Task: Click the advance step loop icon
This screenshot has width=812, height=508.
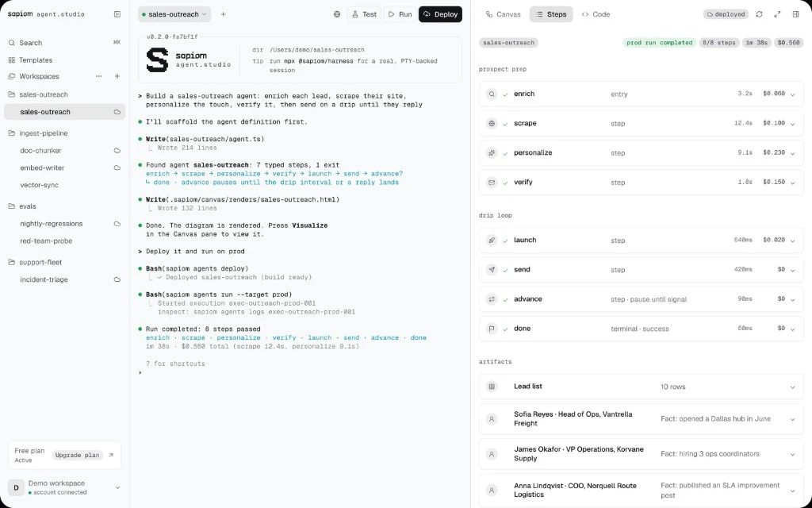Action: 492,299
